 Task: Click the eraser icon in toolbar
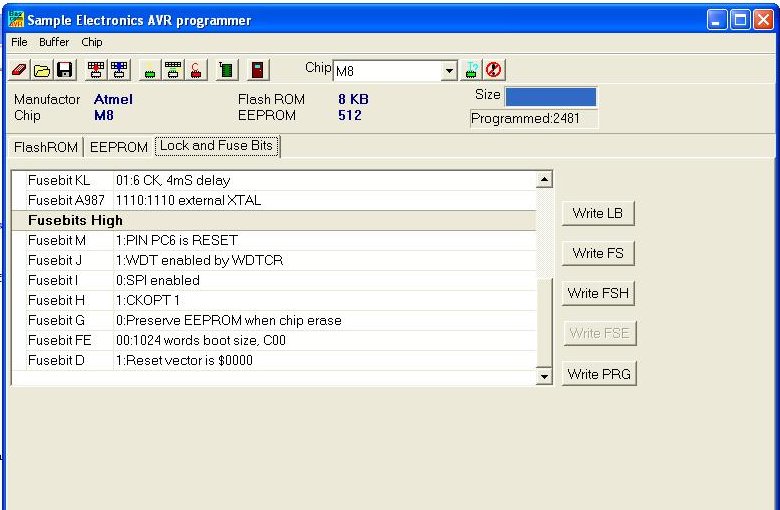pyautogui.click(x=19, y=70)
